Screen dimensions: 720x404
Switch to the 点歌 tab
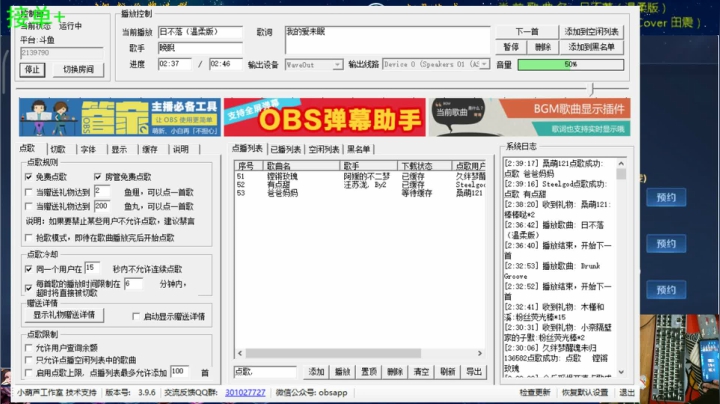(x=28, y=148)
